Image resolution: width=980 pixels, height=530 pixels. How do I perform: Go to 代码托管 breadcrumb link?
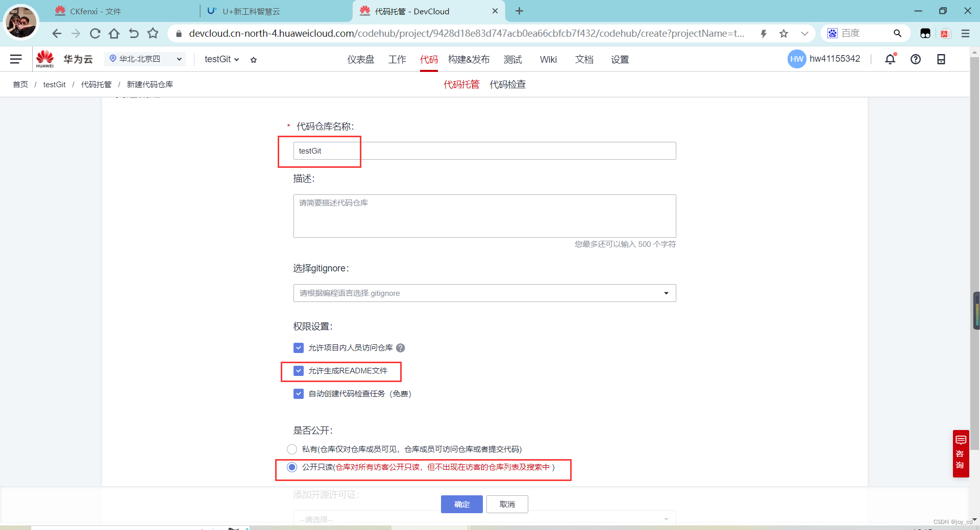[96, 85]
